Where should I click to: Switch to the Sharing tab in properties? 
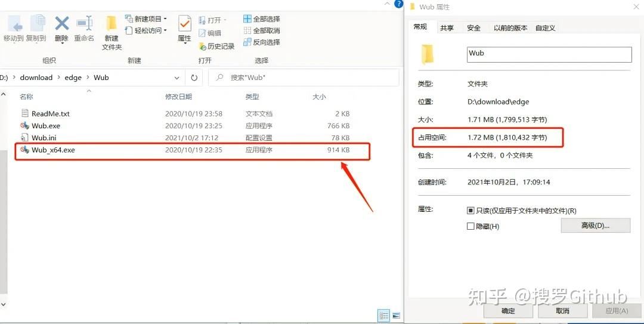(447, 28)
